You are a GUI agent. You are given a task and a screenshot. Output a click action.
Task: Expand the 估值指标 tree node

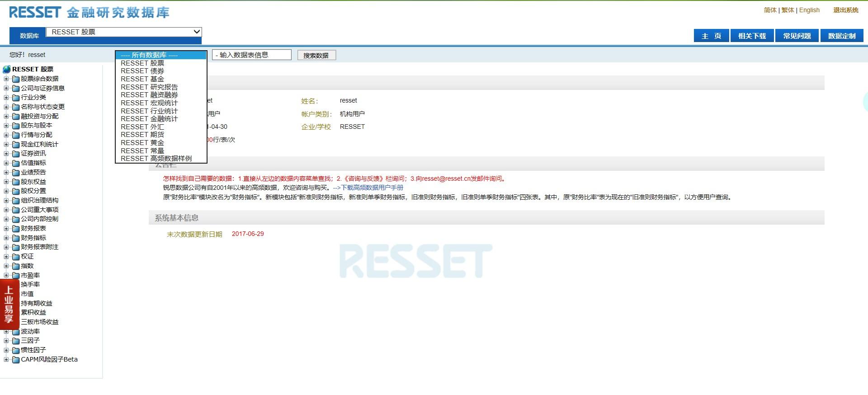pyautogui.click(x=6, y=163)
